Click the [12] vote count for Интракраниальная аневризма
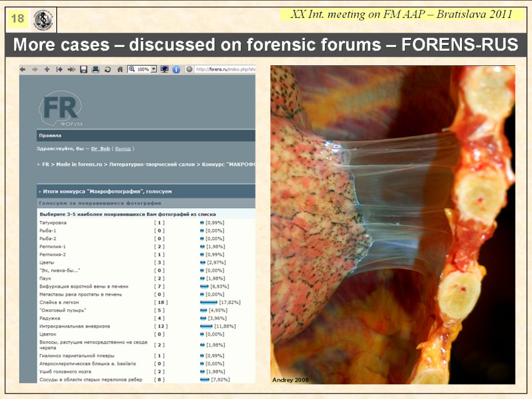This screenshot has width=532, height=399. (x=161, y=326)
